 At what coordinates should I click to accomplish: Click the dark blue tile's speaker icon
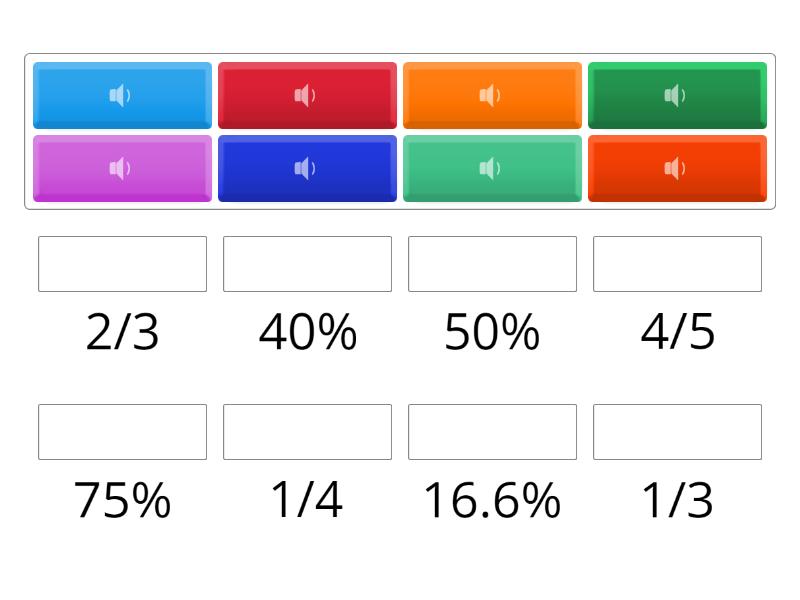(x=306, y=169)
